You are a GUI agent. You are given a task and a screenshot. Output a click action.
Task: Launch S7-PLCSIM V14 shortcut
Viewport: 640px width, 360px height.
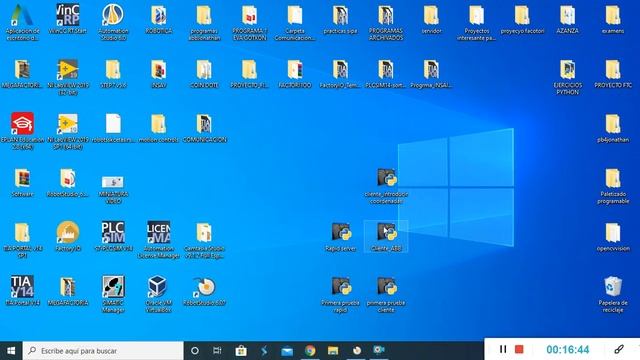113,237
